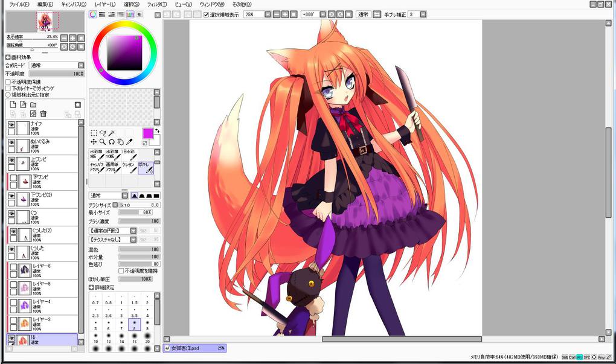Image resolution: width=616 pixels, height=364 pixels.
Task: Create a new normal layer
Action: (13, 104)
